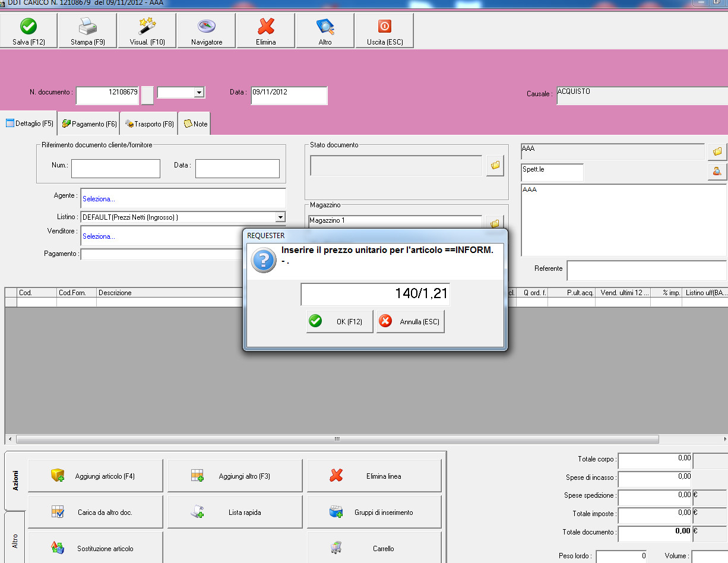Open Stampa (F9) printer button
Viewport: 728px width, 563px height.
(88, 30)
